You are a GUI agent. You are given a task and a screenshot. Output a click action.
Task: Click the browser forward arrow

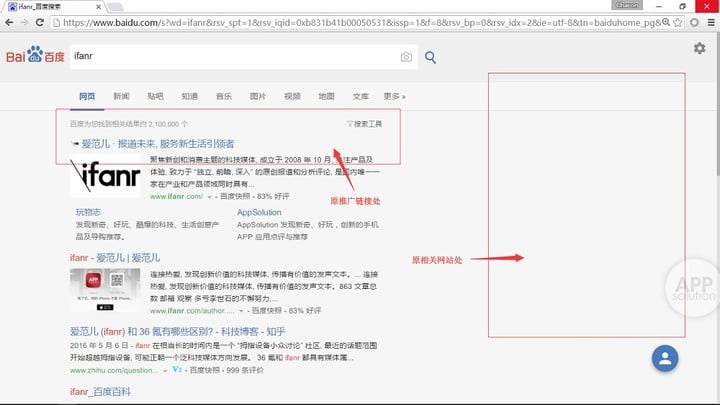[x=24, y=22]
